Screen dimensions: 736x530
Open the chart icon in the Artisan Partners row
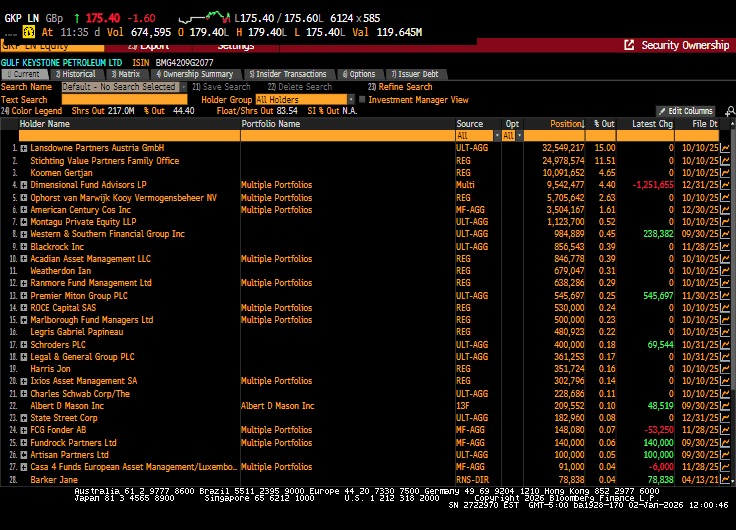(725, 455)
